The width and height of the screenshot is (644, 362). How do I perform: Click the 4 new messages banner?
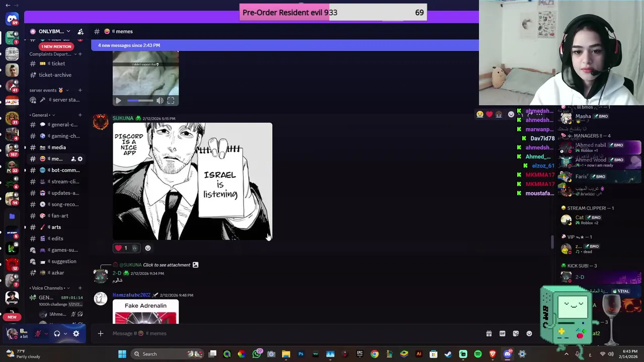pos(285,45)
